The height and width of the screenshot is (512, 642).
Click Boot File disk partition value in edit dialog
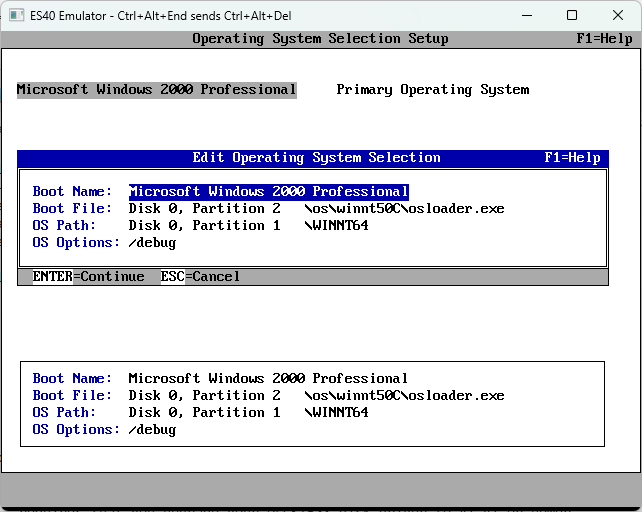[x=204, y=208]
